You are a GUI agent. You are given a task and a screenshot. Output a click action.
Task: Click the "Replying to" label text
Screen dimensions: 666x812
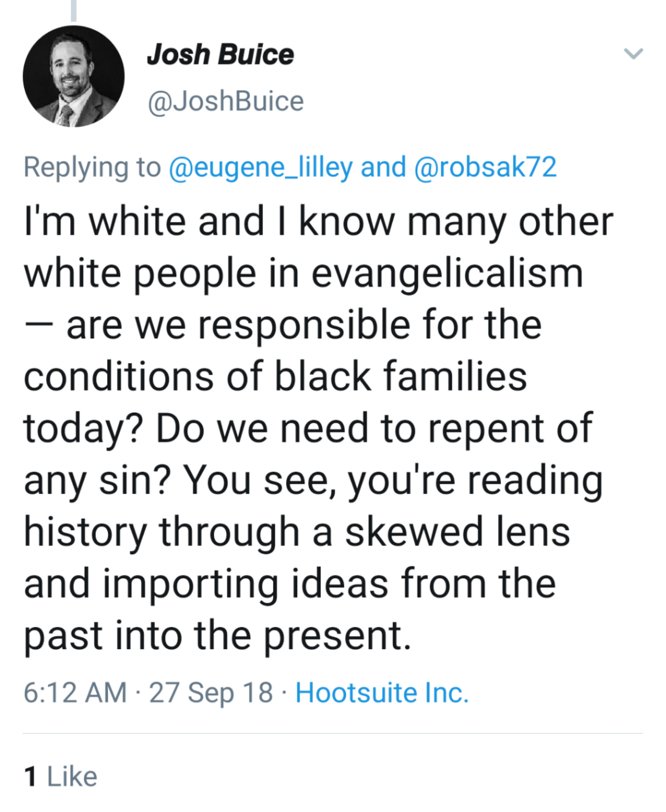click(x=92, y=167)
